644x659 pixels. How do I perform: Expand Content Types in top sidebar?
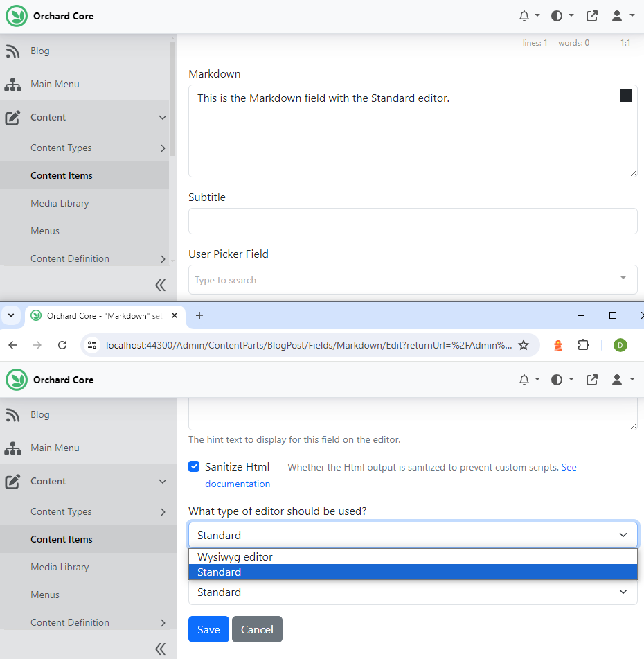point(163,148)
